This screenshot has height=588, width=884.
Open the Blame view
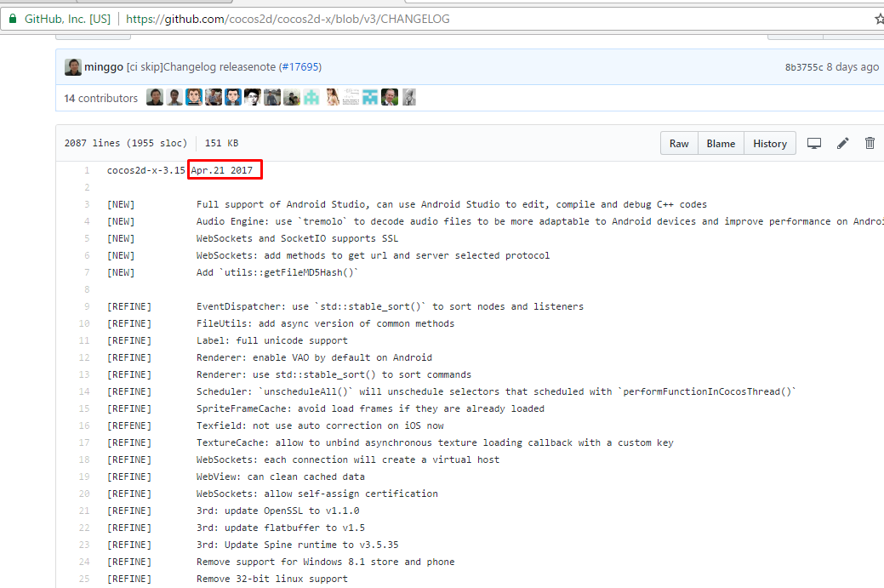tap(721, 143)
